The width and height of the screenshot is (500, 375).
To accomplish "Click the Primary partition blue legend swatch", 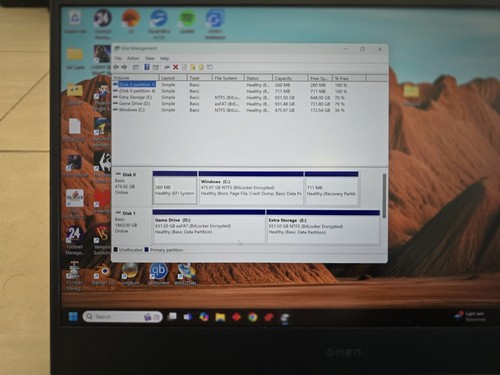I will point(146,249).
